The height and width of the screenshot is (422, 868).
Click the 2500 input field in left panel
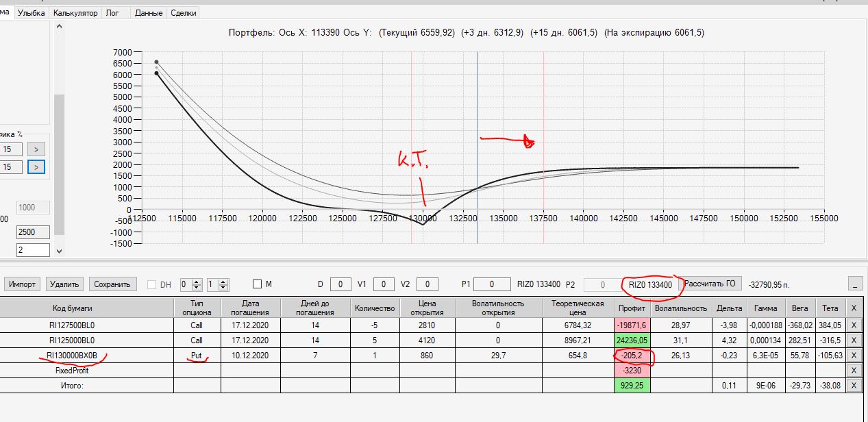pos(33,232)
